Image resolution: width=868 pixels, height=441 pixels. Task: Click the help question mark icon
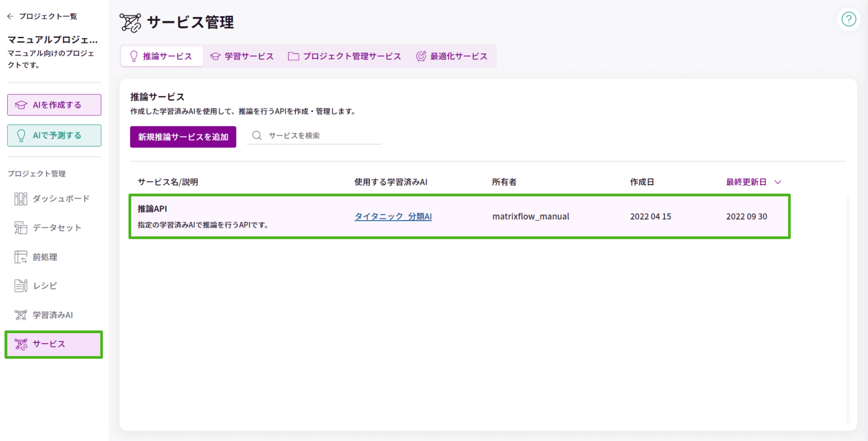[x=849, y=19]
